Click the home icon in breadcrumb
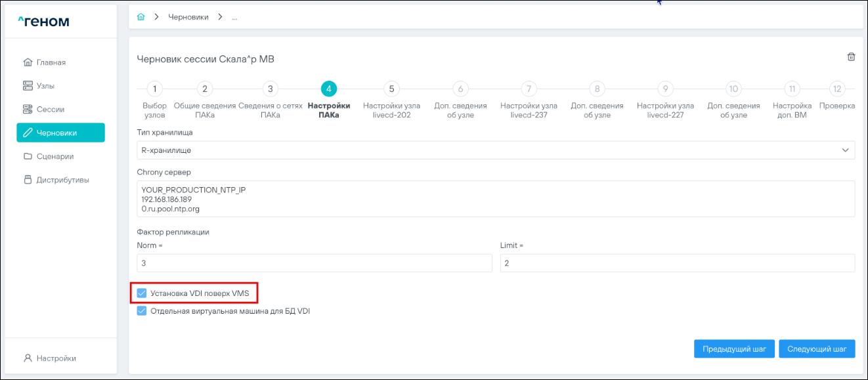 (140, 17)
